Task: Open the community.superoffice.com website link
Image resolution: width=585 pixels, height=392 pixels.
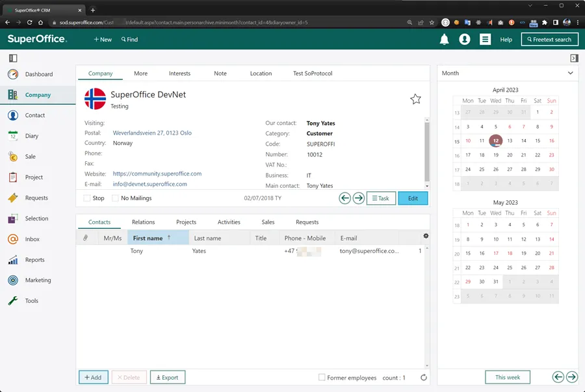Action: click(157, 174)
